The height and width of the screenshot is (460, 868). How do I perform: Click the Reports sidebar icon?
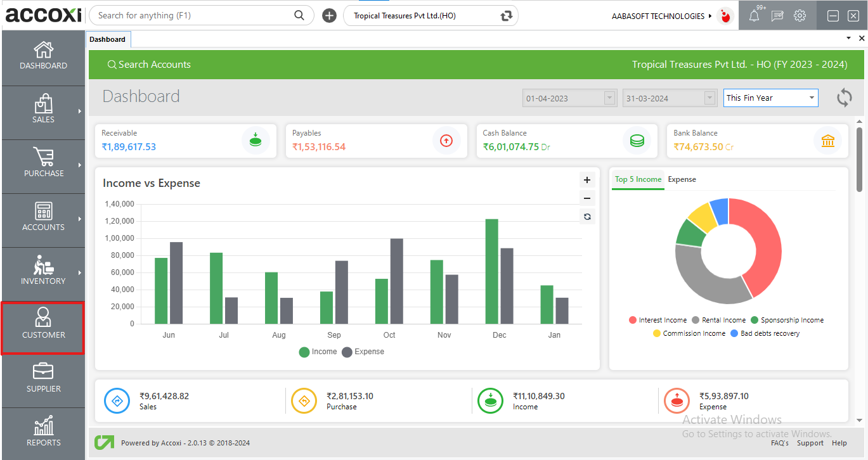coord(43,432)
